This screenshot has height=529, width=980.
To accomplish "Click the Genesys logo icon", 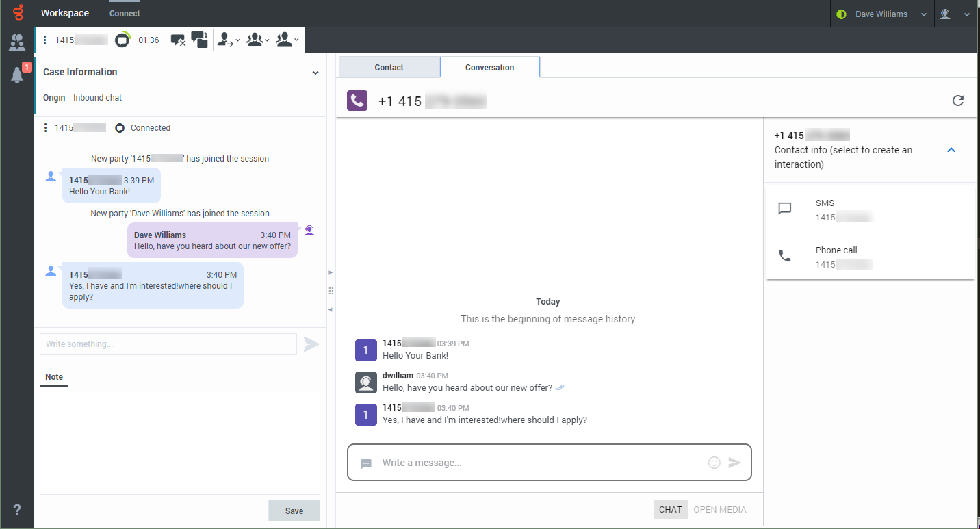I will (x=18, y=13).
